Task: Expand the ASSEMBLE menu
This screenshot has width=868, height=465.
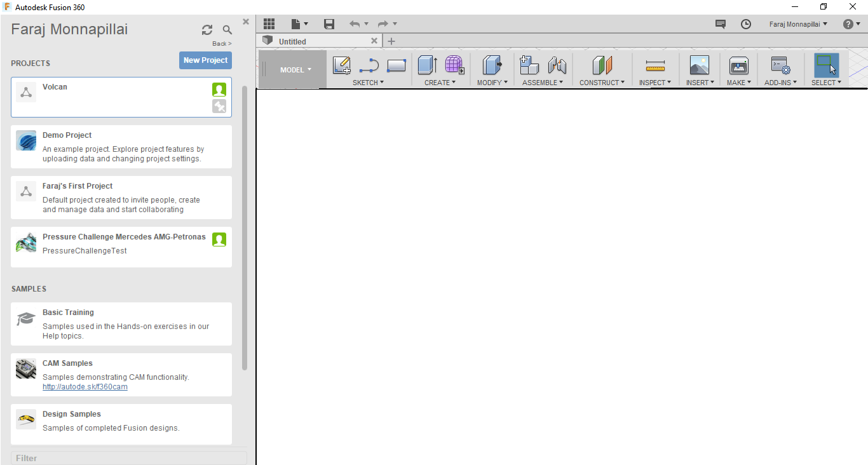Action: pyautogui.click(x=543, y=83)
